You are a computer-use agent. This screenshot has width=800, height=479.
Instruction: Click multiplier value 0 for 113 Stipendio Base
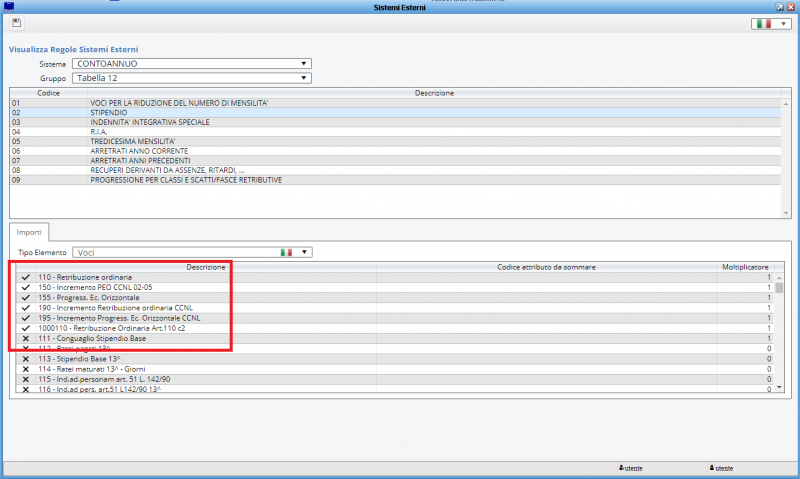pos(769,359)
